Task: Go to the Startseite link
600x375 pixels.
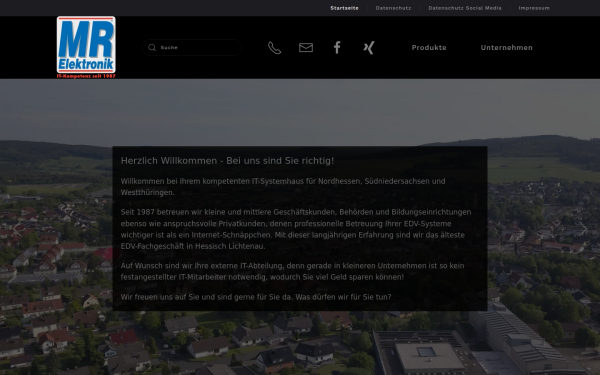Action: (344, 8)
